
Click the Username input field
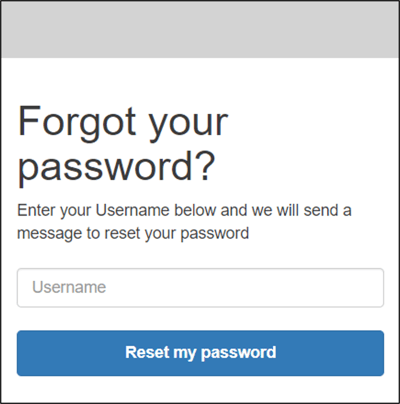[x=200, y=288]
